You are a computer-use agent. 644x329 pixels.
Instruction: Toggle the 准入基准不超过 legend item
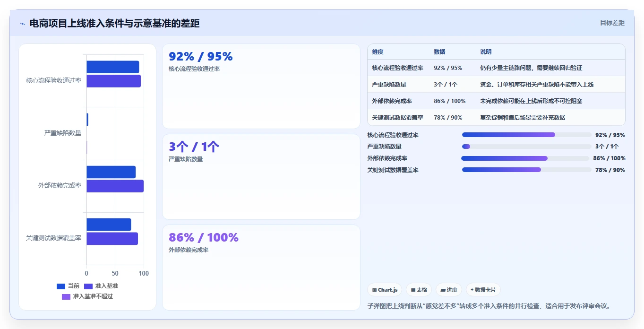(x=87, y=296)
